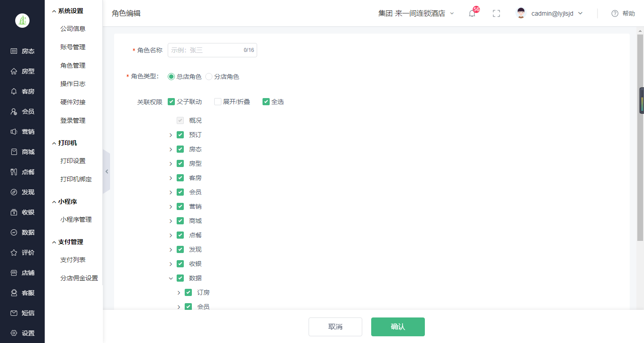The image size is (644, 343).
Task: Open the 评价 star icon
Action: click(x=14, y=253)
